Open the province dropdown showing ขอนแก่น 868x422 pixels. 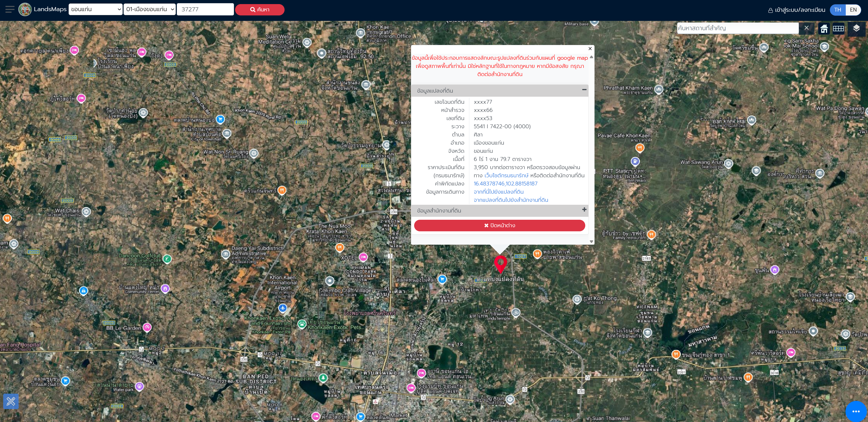tap(96, 10)
